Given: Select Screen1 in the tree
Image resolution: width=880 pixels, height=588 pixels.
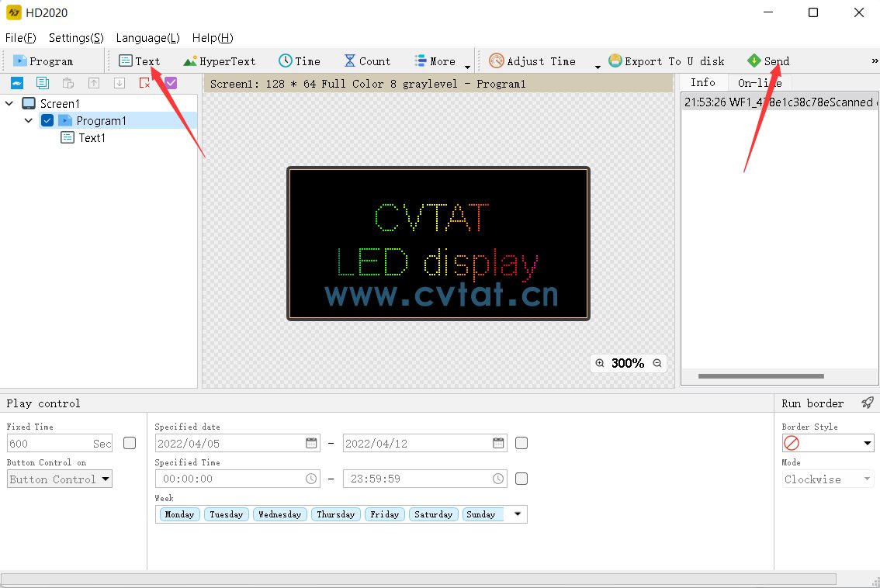Looking at the screenshot, I should (60, 104).
